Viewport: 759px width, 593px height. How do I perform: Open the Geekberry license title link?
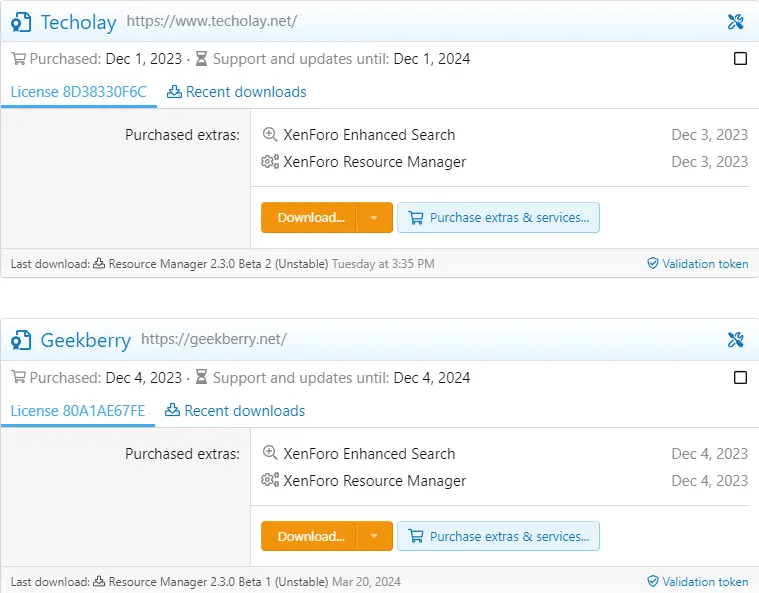click(86, 340)
